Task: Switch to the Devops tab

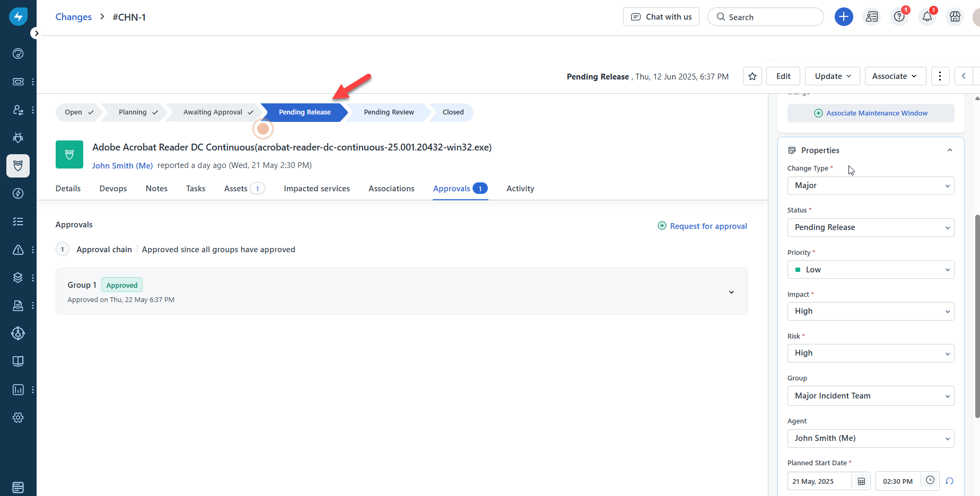Action: 113,189
